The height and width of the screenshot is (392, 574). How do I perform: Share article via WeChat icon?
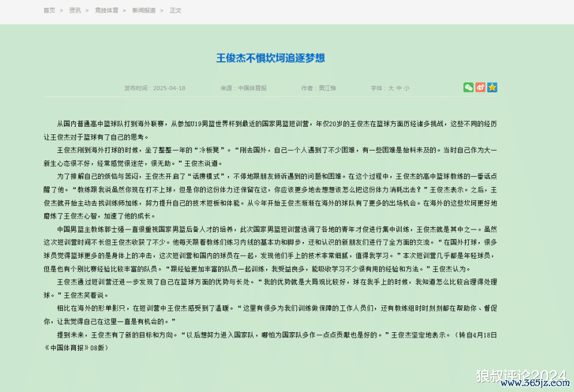coord(468,88)
